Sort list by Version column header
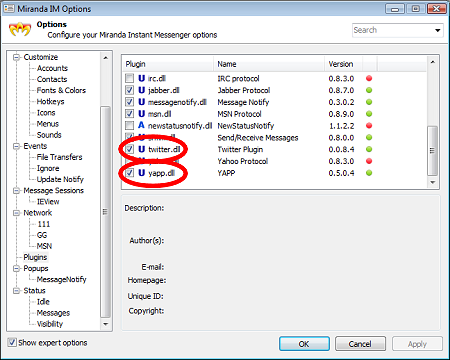 point(344,64)
